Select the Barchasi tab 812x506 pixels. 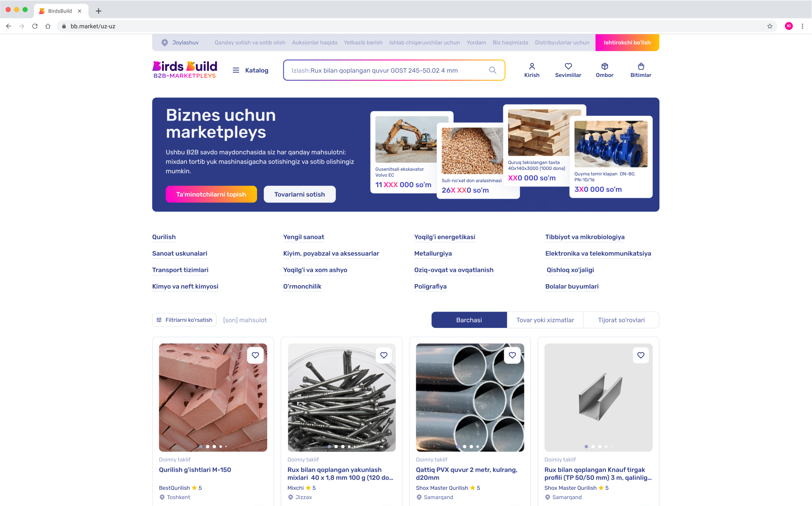[469, 320]
